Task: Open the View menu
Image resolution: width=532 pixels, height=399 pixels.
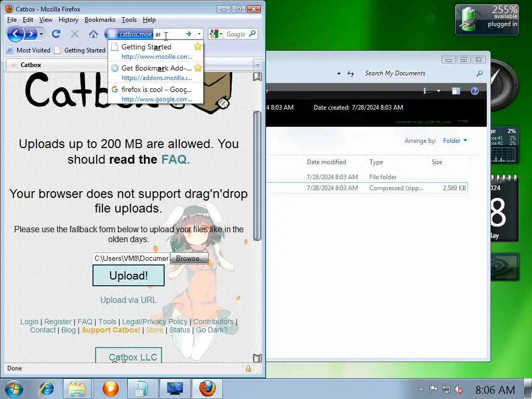Action: click(x=46, y=20)
